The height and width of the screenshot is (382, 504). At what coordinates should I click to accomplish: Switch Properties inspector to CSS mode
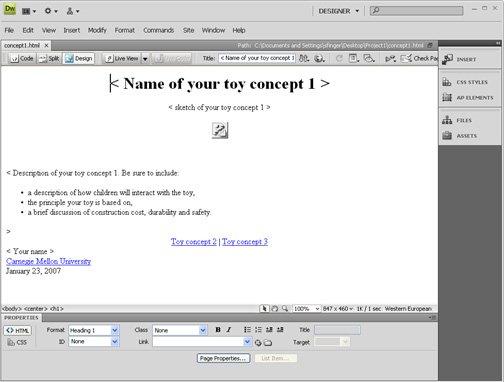click(x=17, y=342)
